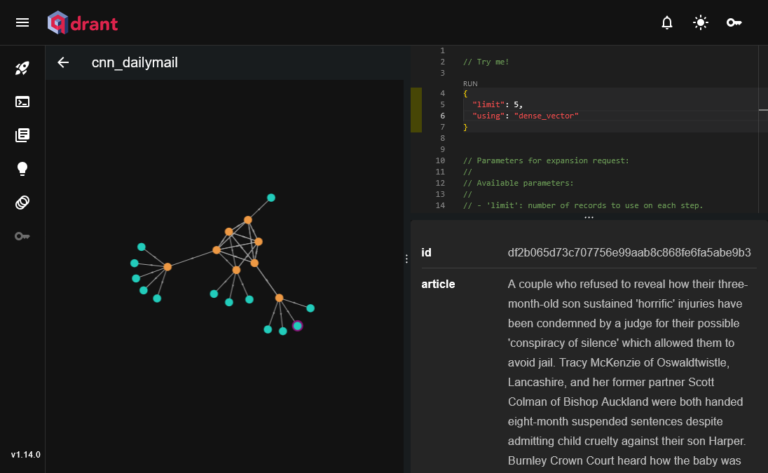The width and height of the screenshot is (768, 473).
Task: Open the tutorial lightbulb icon
Action: click(x=22, y=169)
